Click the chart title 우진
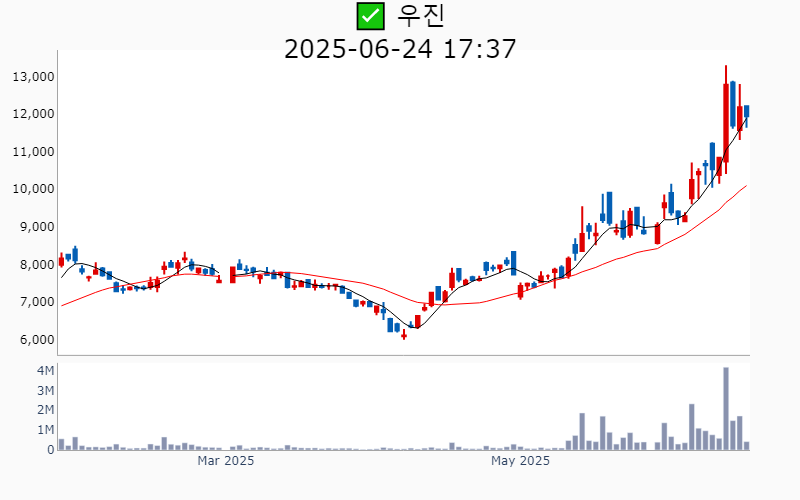The width and height of the screenshot is (800, 500). click(421, 16)
